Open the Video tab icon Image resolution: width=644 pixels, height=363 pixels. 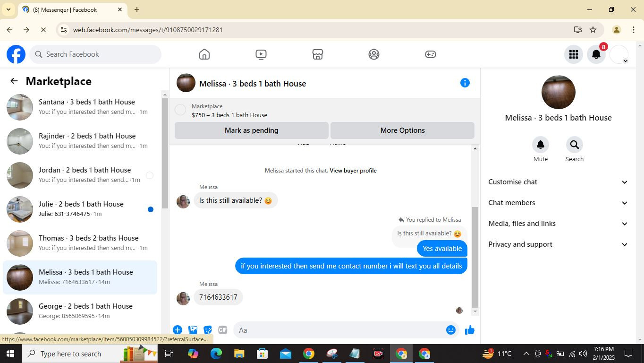pos(261,54)
